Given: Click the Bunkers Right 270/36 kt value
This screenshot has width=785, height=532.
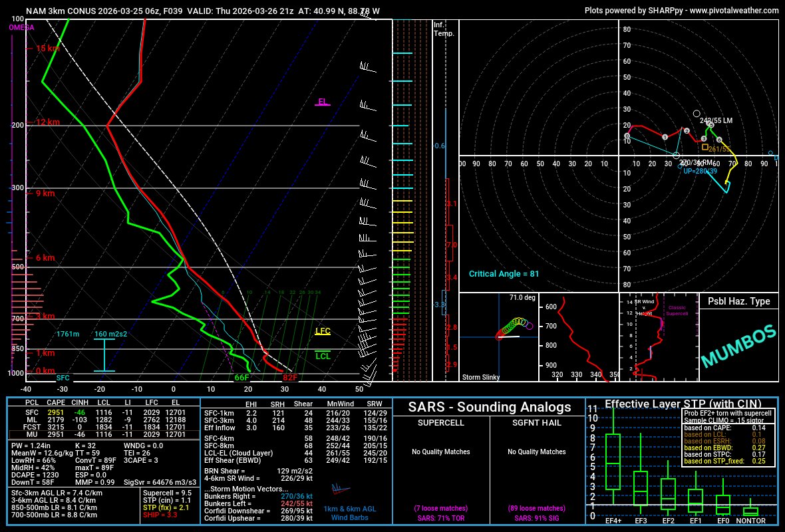Looking at the screenshot, I should 297,497.
